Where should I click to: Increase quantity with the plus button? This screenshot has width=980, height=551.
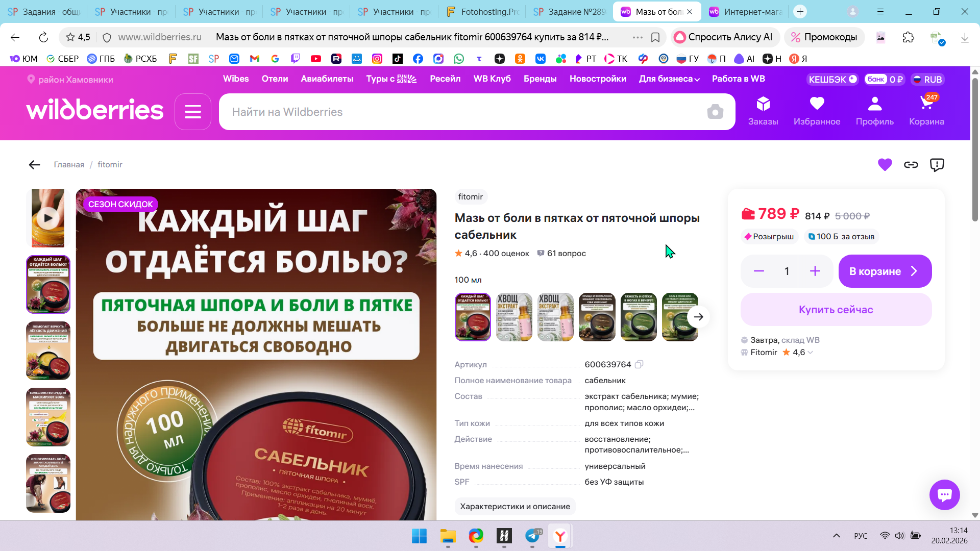pos(815,271)
